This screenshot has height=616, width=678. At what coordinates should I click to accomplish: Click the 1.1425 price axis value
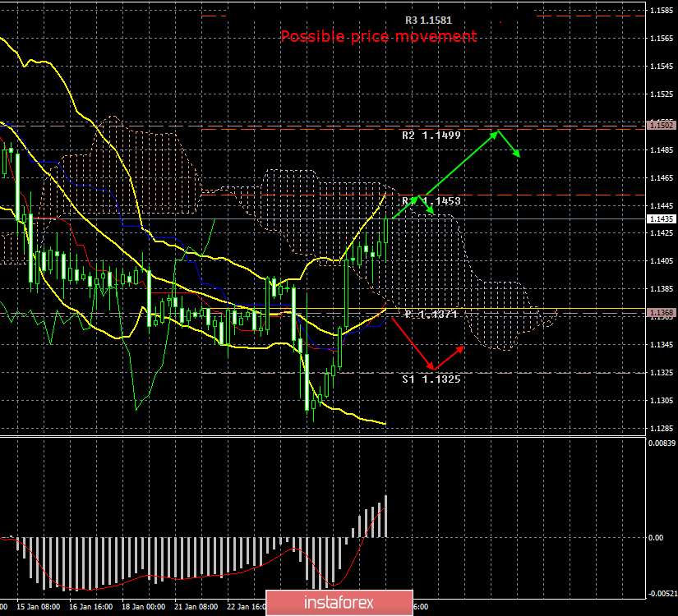point(662,233)
